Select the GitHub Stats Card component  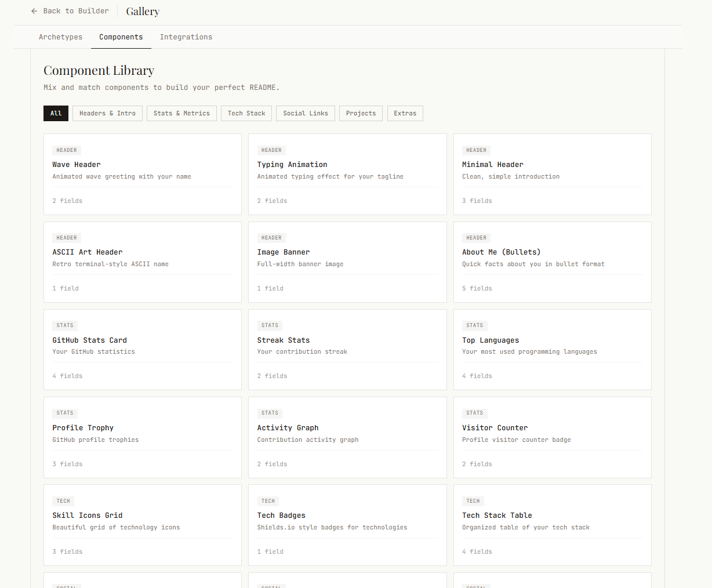coord(142,350)
